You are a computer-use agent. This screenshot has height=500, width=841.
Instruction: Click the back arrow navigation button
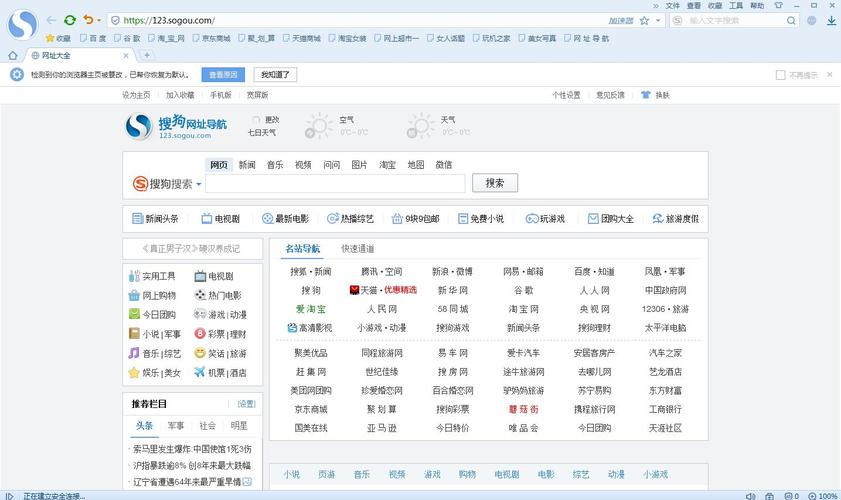[51, 20]
